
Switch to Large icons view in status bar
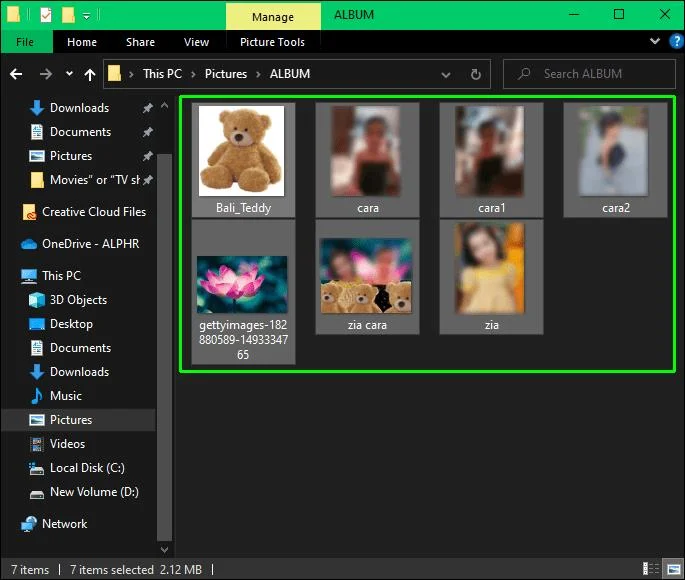click(674, 569)
